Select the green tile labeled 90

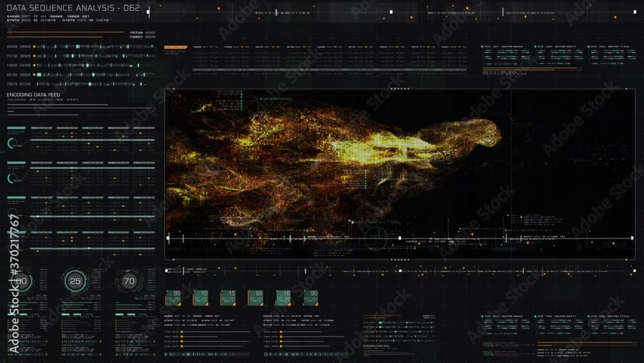310,298
